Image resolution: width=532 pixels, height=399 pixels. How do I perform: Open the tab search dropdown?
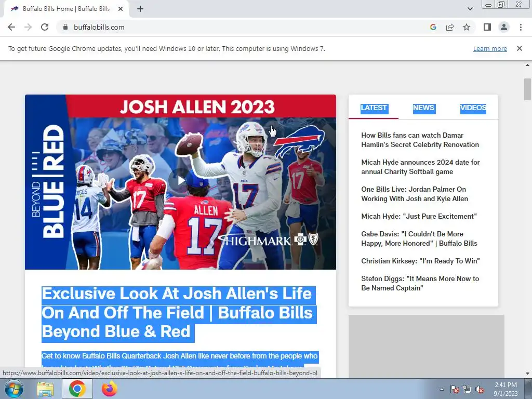(x=470, y=9)
